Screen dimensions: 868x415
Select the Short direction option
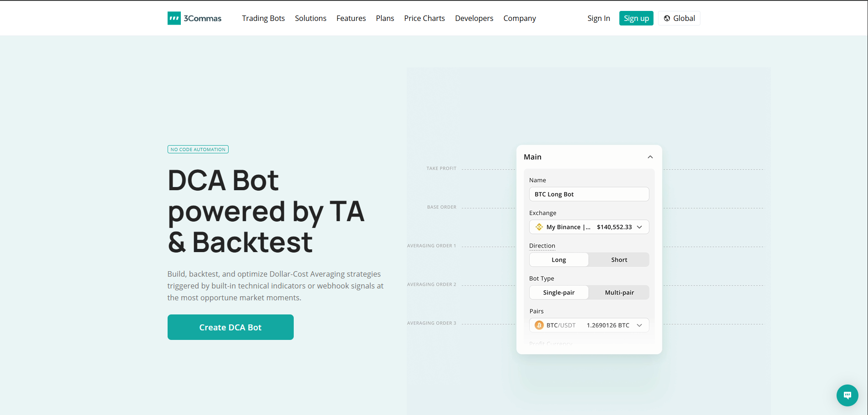[619, 260]
